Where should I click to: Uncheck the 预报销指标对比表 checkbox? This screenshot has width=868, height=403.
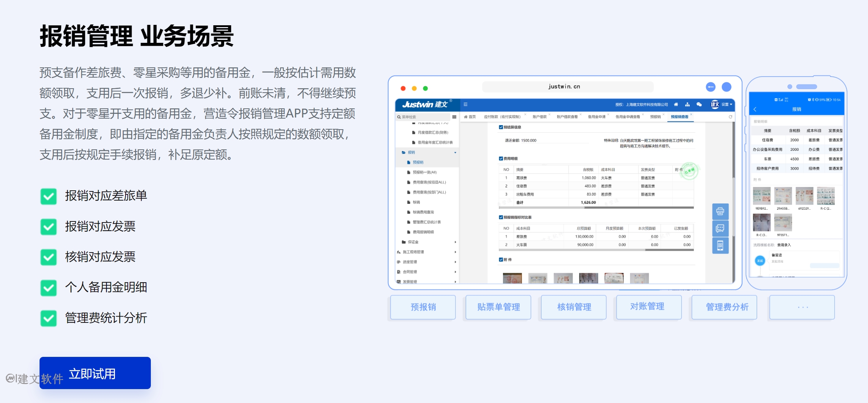coord(501,217)
